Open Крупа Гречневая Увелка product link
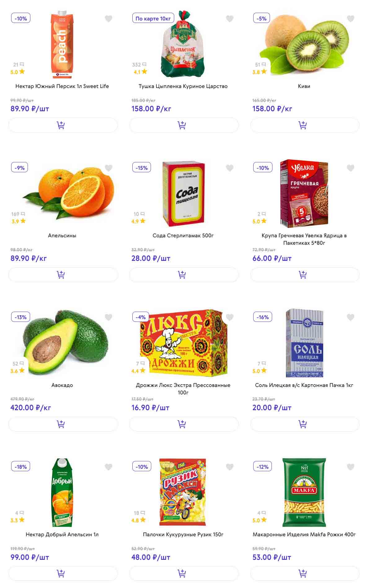The width and height of the screenshot is (371, 588). [304, 239]
